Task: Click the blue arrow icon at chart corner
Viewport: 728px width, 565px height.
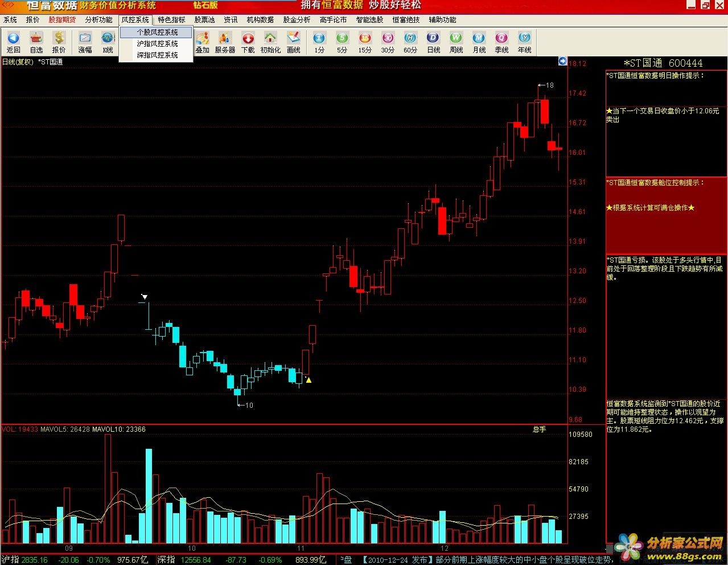Action: coord(562,62)
